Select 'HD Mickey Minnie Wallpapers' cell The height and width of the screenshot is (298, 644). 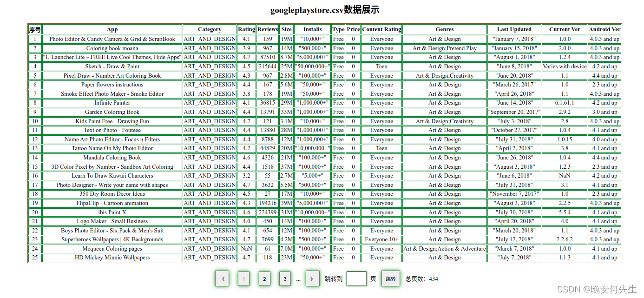coord(112,258)
